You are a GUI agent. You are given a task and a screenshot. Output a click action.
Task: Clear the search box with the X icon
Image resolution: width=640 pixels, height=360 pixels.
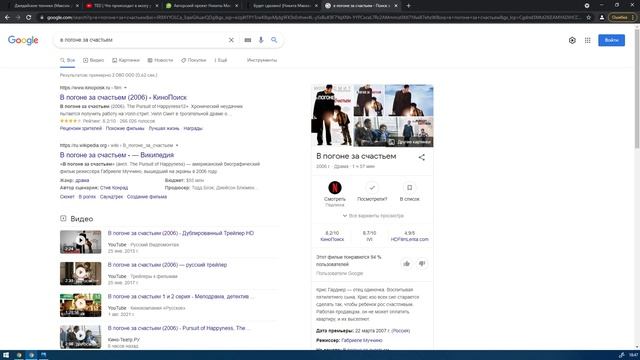coord(231,40)
